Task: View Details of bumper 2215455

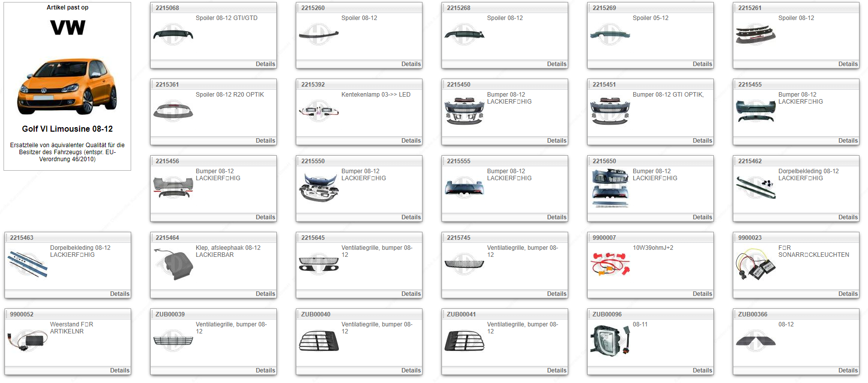Action: tap(847, 141)
